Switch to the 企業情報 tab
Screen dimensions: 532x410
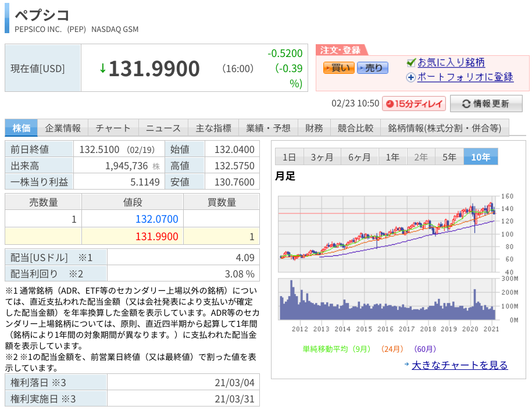[63, 128]
